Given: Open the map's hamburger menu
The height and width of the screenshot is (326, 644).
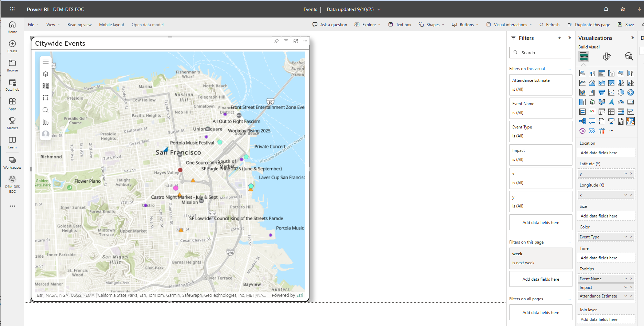Looking at the screenshot, I should click(x=45, y=62).
